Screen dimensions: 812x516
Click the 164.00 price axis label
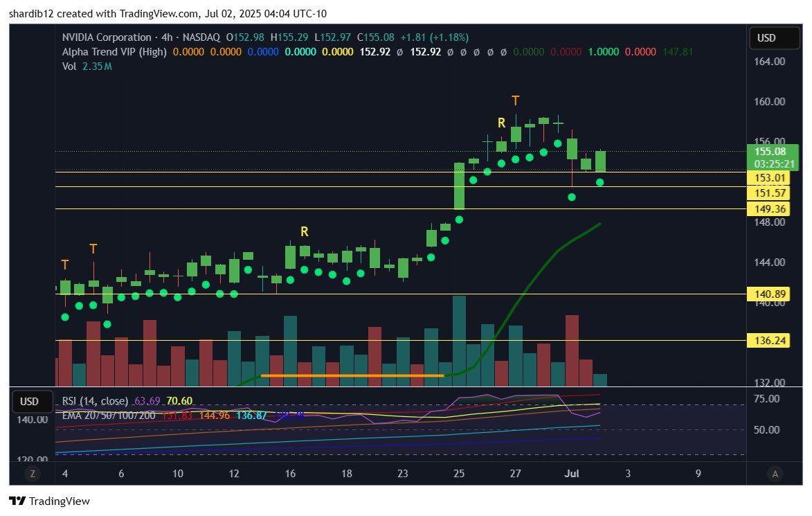pos(770,61)
